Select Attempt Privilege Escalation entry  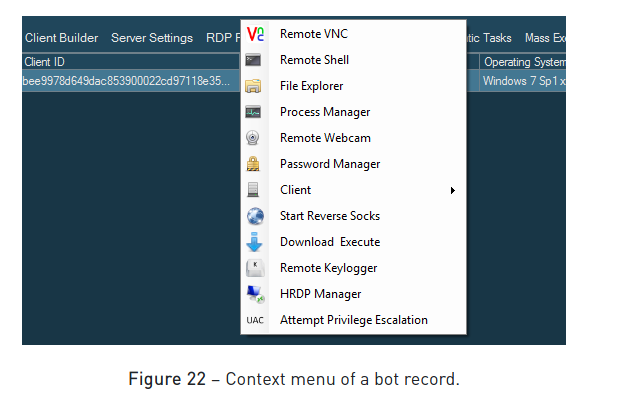coord(353,320)
